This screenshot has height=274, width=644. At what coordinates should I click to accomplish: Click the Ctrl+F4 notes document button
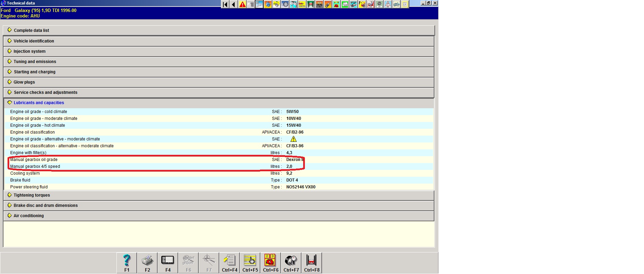point(230,263)
